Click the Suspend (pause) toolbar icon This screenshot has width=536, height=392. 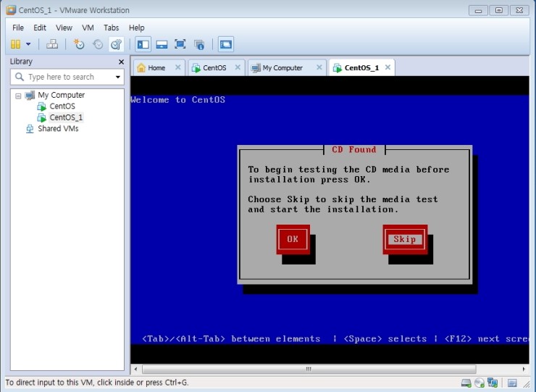pos(16,44)
